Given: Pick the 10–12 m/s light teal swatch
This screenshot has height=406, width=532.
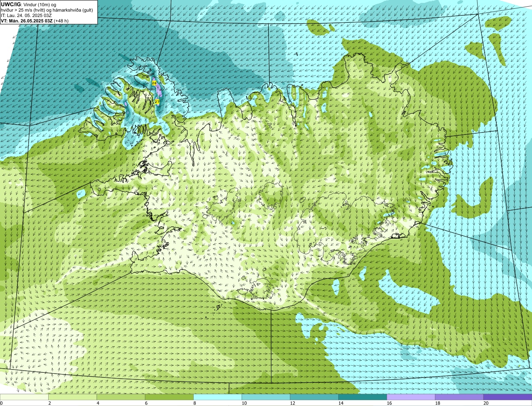Looking at the screenshot, I should coord(266,397).
